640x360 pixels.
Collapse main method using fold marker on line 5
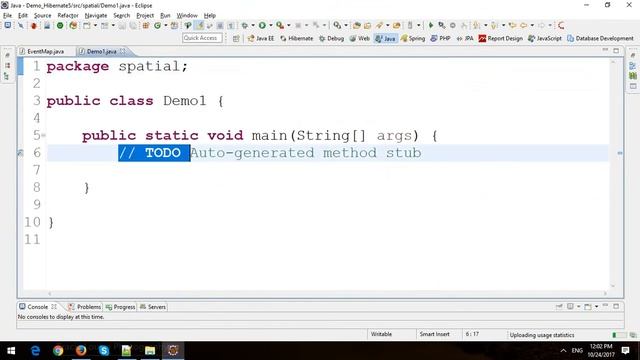point(43,135)
